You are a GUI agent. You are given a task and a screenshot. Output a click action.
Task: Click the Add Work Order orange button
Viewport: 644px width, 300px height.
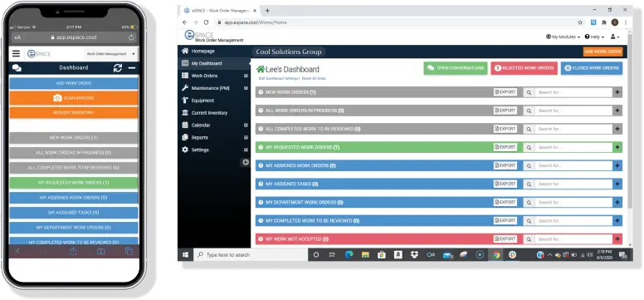pyautogui.click(x=603, y=52)
